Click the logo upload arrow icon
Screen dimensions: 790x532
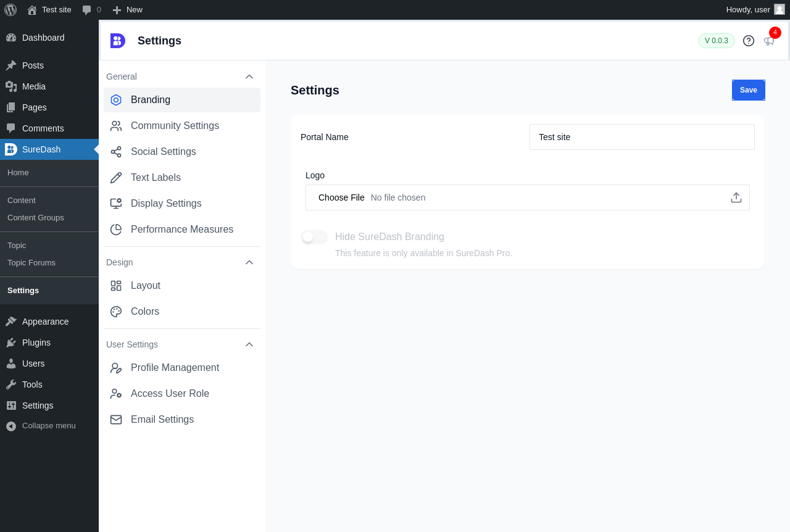736,197
